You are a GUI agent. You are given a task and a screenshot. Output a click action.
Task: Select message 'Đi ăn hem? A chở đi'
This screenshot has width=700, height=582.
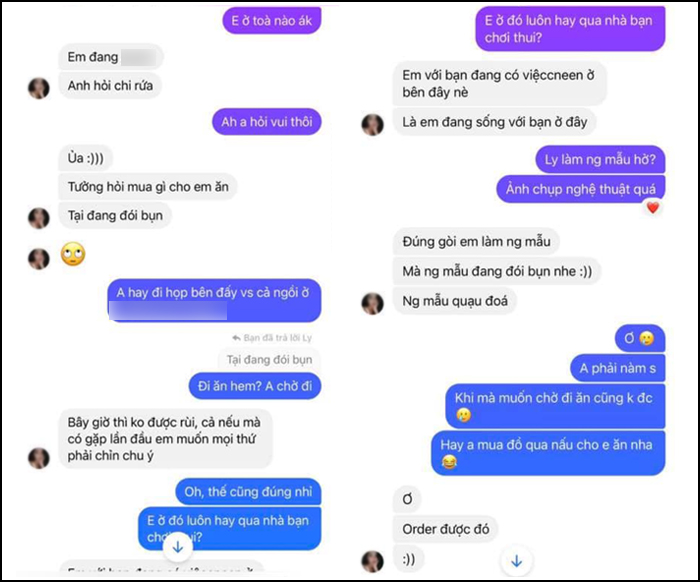pos(254,386)
